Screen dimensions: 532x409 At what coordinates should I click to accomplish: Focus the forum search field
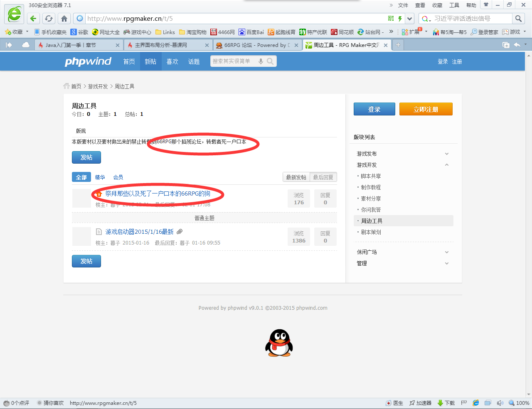pyautogui.click(x=233, y=61)
